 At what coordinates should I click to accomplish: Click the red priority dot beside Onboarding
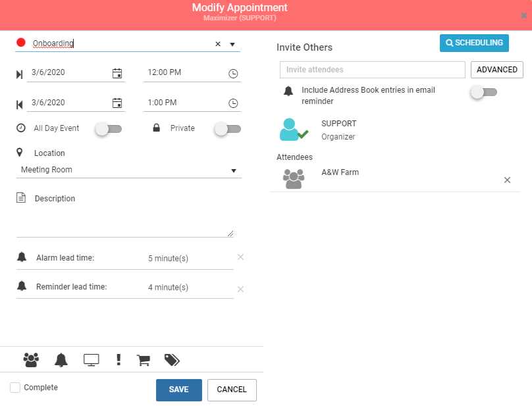click(21, 42)
